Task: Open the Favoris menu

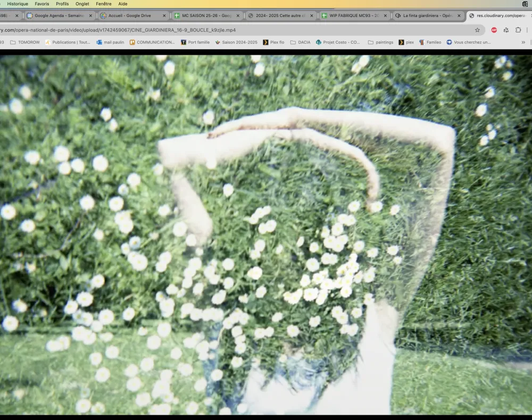Action: 42,4
